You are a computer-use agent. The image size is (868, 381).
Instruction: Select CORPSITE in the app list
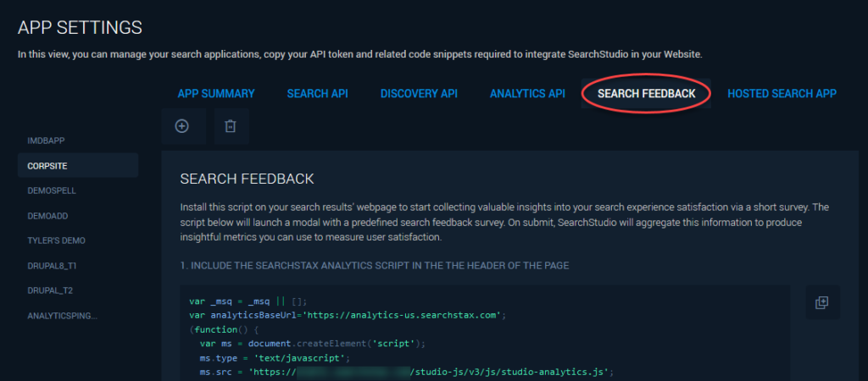[x=77, y=165]
